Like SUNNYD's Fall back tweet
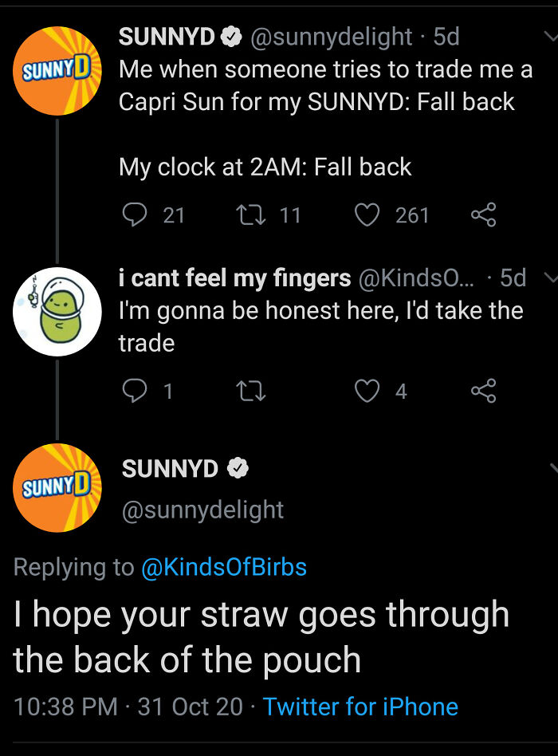 coord(366,215)
